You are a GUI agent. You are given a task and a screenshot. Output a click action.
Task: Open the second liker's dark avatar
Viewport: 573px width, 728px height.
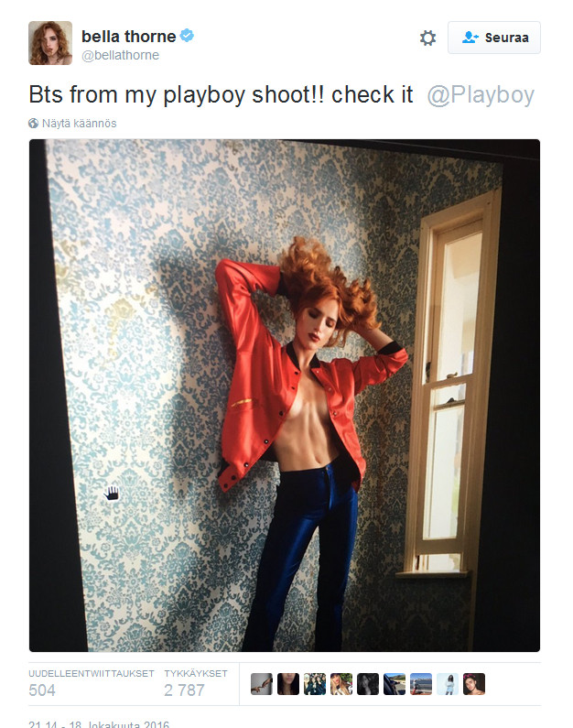[288, 684]
